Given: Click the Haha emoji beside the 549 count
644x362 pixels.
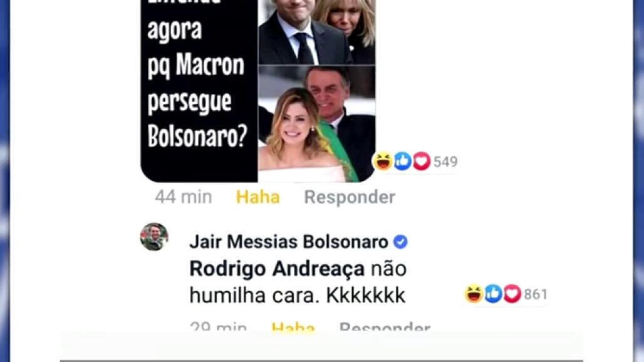Looking at the screenshot, I should (382, 161).
